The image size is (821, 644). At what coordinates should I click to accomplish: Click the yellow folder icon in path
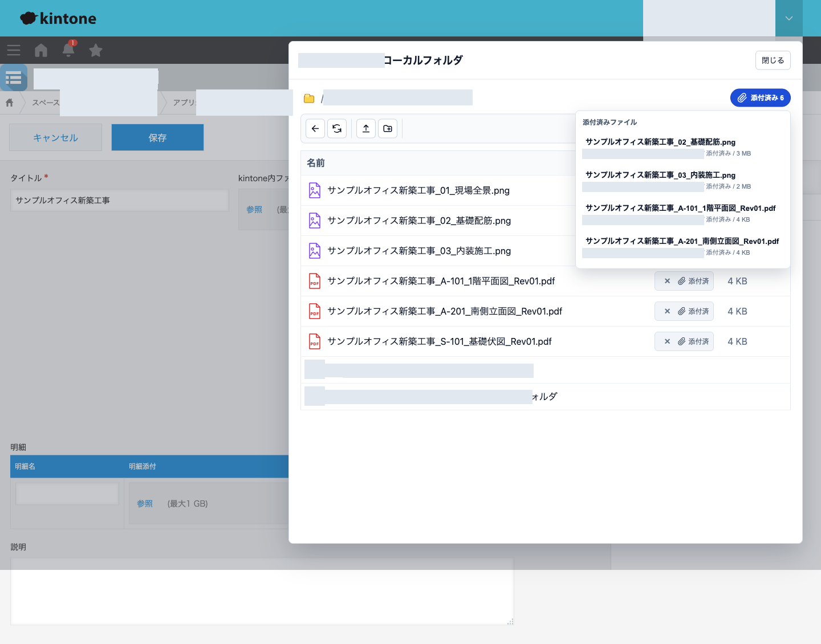coord(309,99)
